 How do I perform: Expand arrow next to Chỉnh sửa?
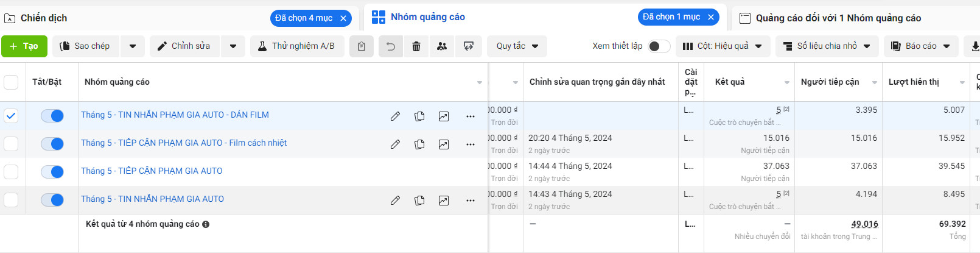(x=233, y=46)
